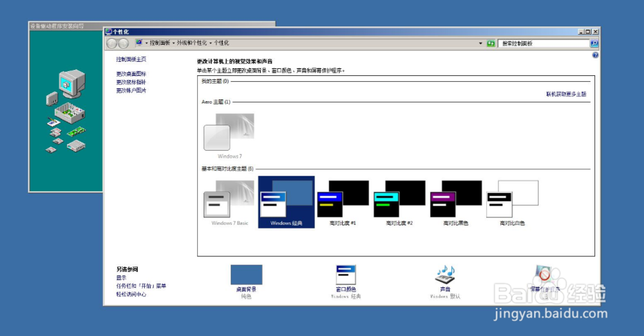
Task: Expand the dropdown arrow before 控制面板 breadcrumb
Action: click(x=146, y=43)
